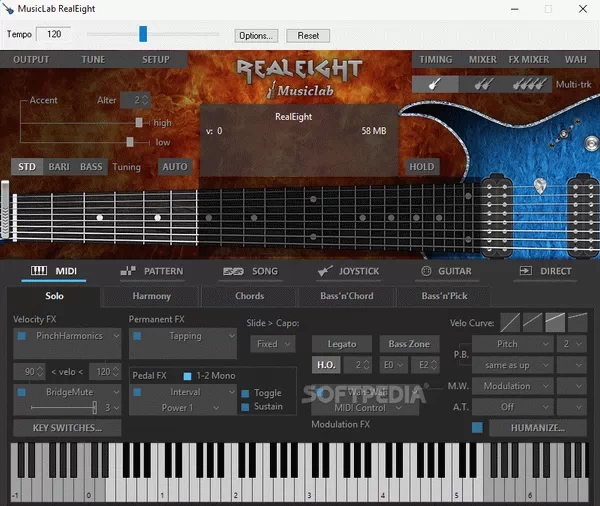Select fourth flat Velo Curve icon
Screen dimensions: 600x506
point(578,322)
